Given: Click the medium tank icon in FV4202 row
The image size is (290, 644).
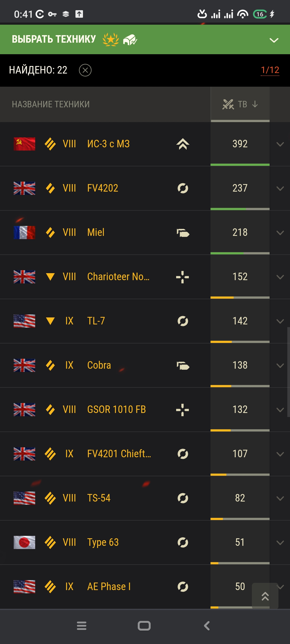Looking at the screenshot, I should 183,188.
